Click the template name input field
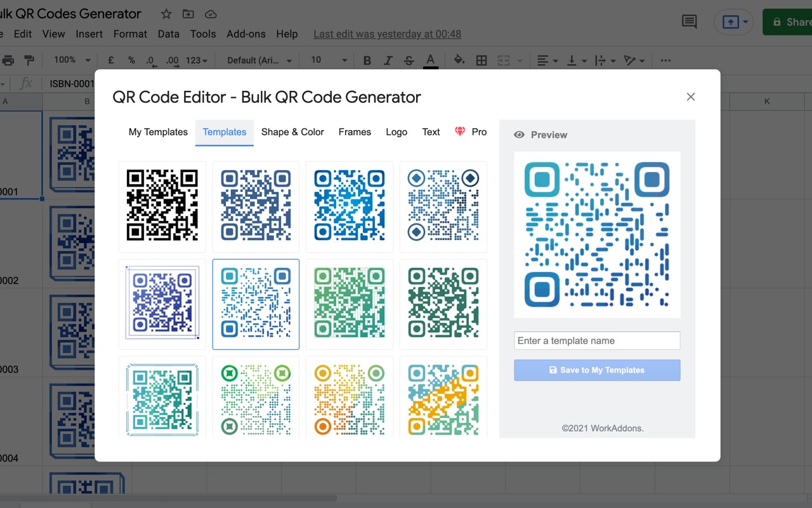812x508 pixels. pyautogui.click(x=597, y=340)
